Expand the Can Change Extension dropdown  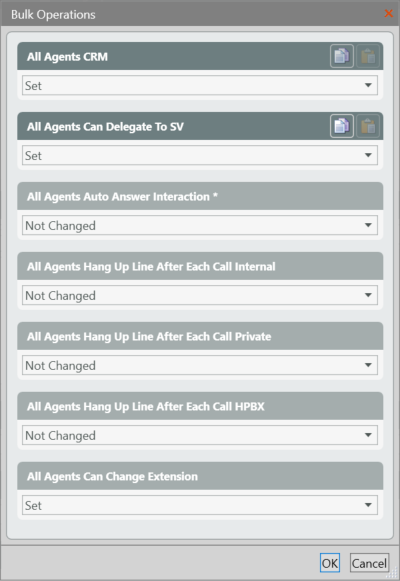click(x=200, y=505)
